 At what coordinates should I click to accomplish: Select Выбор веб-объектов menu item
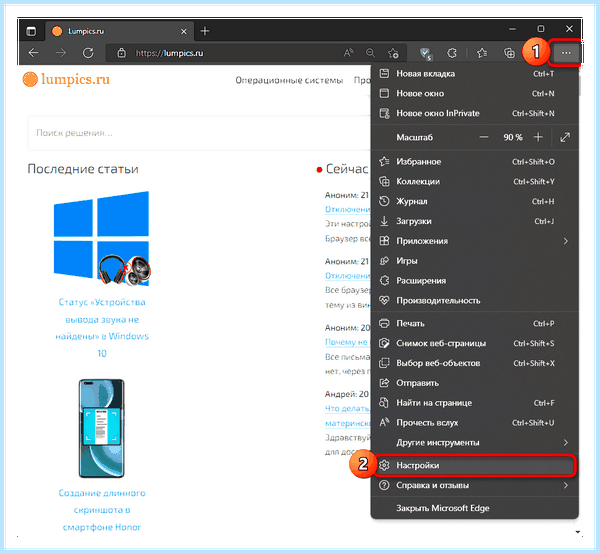pyautogui.click(x=474, y=363)
